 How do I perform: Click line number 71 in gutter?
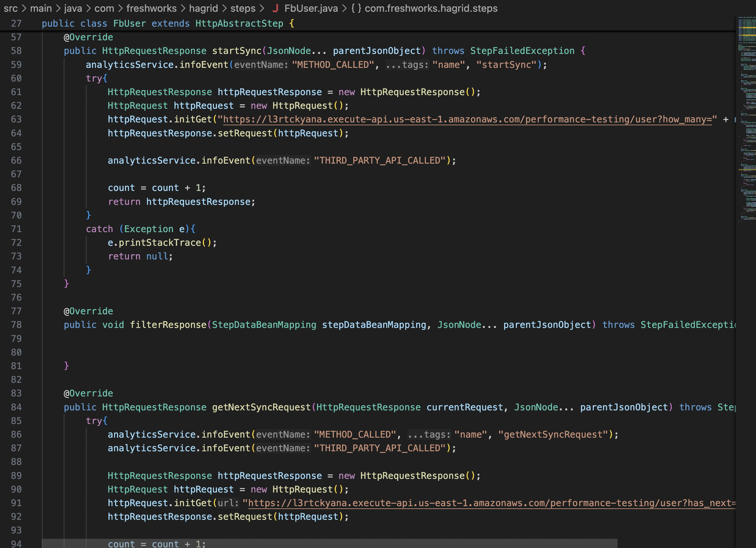coord(16,229)
